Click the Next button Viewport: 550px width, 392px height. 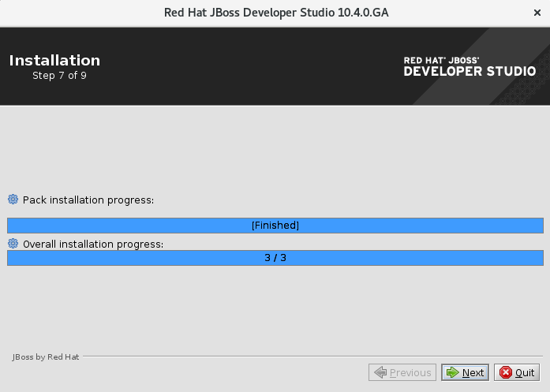[x=465, y=372]
